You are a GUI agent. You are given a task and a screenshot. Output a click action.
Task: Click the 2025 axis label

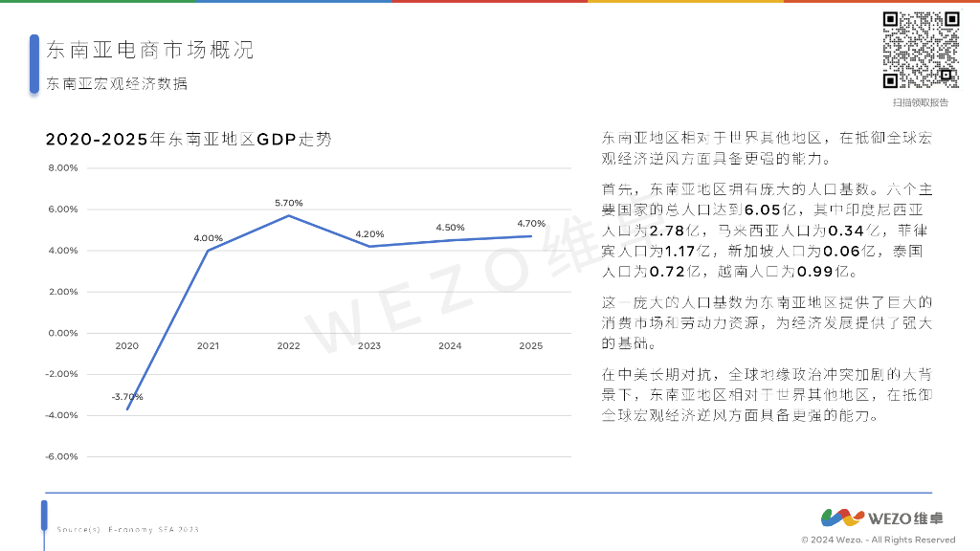531,345
